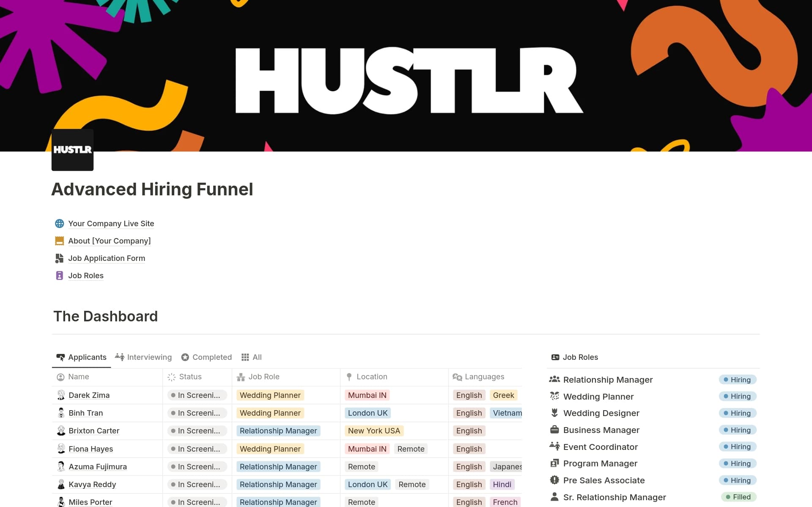This screenshot has width=812, height=507.
Task: Open Darek Zima's applicant entry
Action: tap(89, 395)
